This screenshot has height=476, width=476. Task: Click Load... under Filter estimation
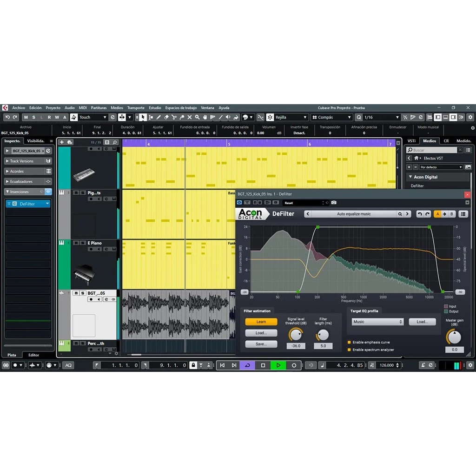[261, 333]
